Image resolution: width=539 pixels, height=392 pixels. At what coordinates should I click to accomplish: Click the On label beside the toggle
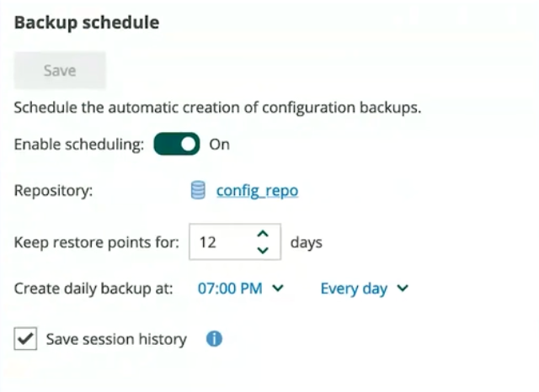pyautogui.click(x=219, y=145)
